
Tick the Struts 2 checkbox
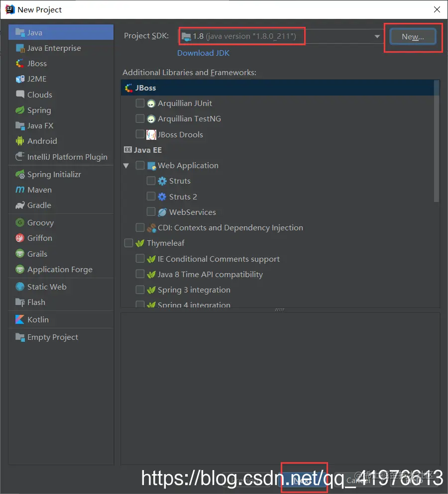coord(151,197)
